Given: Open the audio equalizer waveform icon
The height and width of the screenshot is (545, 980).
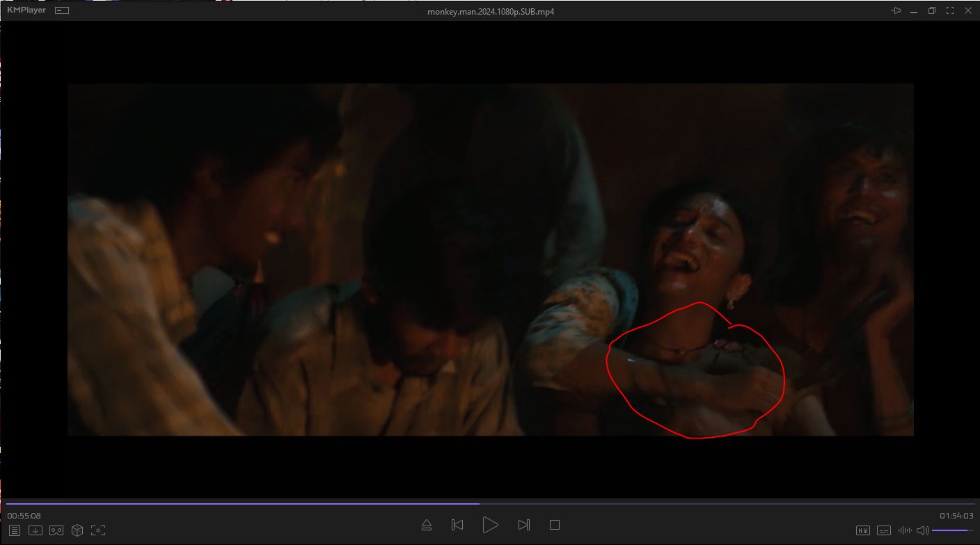Looking at the screenshot, I should tap(905, 530).
